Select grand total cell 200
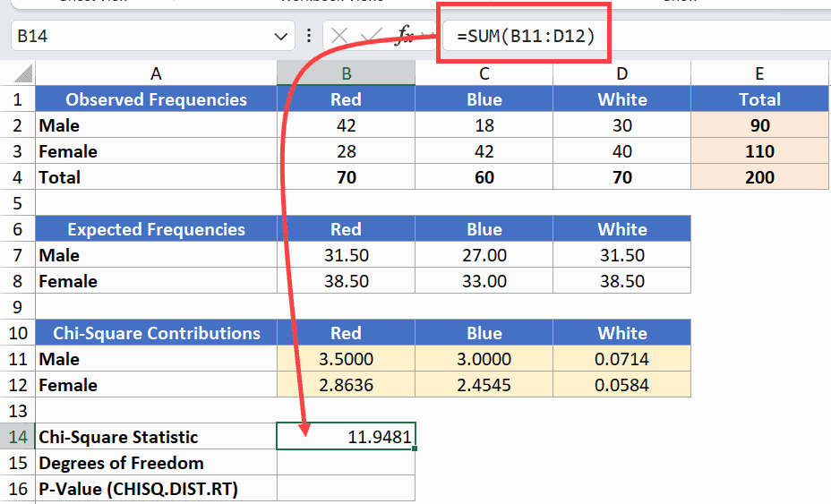This screenshot has width=831, height=504. 759,177
